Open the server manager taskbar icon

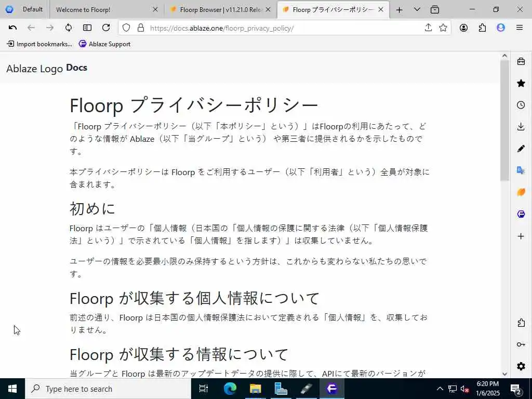pyautogui.click(x=281, y=389)
